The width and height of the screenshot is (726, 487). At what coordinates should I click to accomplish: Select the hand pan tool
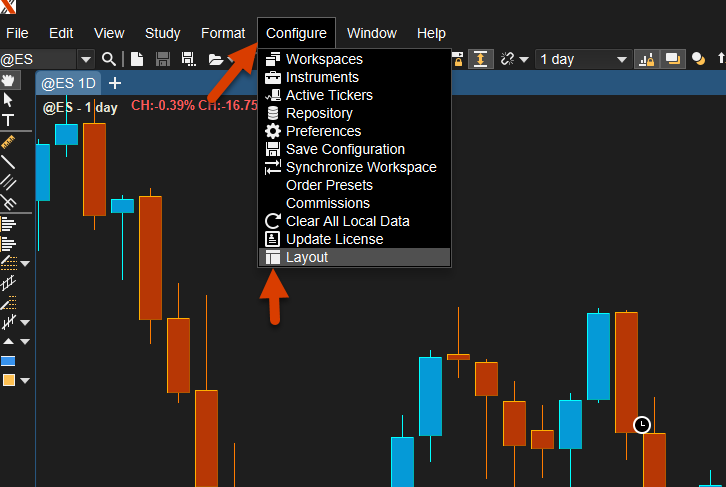[x=9, y=81]
